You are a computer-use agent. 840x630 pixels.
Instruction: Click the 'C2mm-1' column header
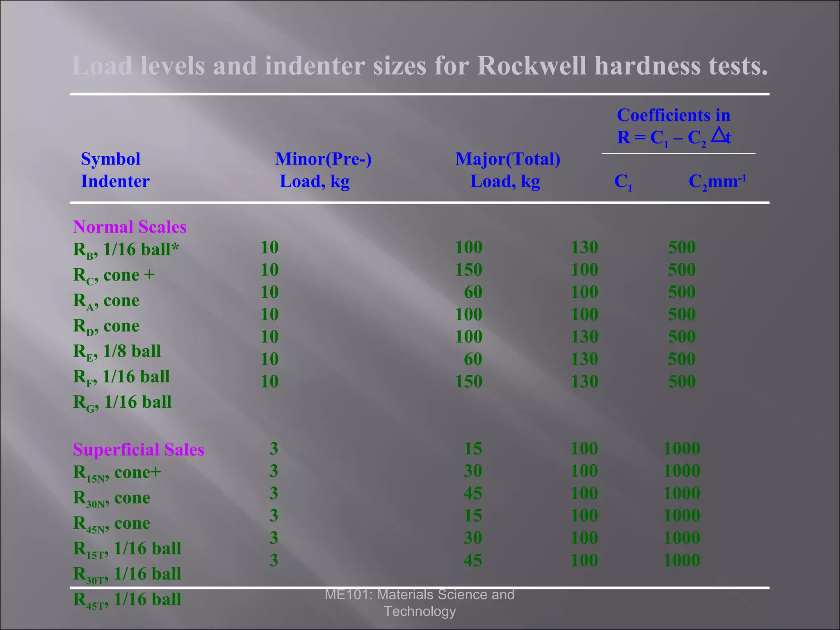(717, 182)
